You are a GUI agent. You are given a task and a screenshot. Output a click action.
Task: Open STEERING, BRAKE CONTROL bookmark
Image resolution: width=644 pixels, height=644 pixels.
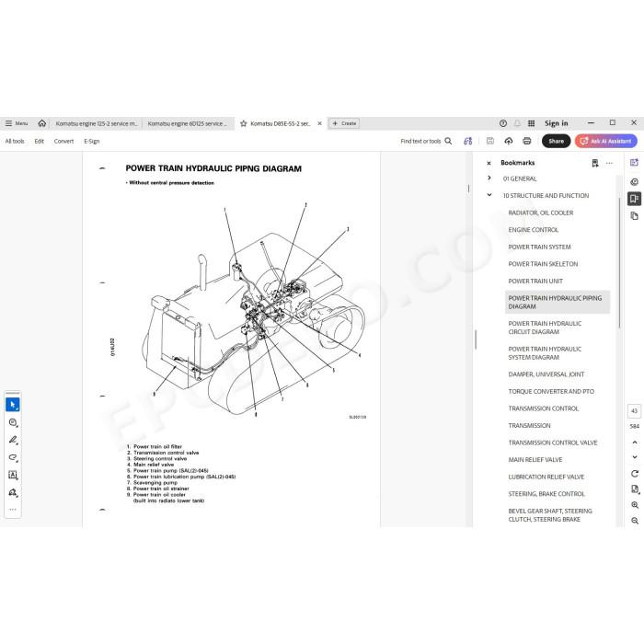click(x=546, y=494)
